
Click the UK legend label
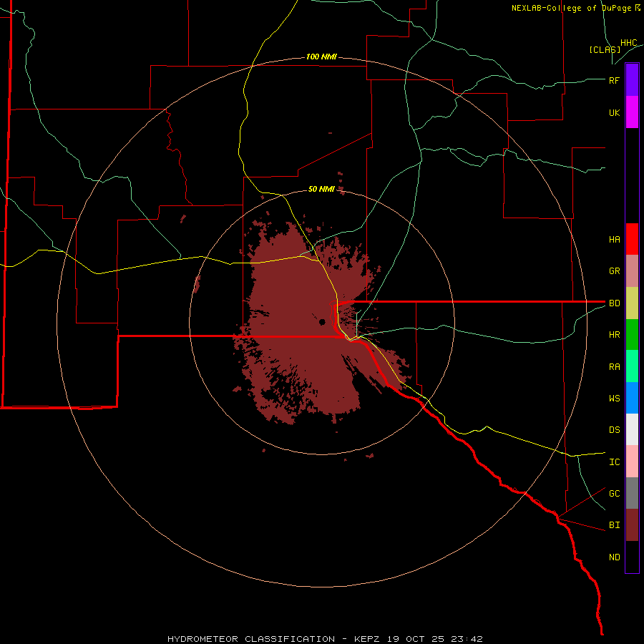coord(614,112)
